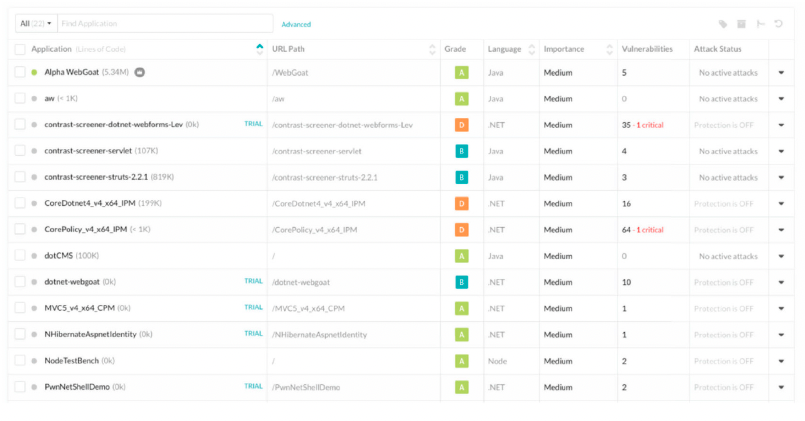
Task: Click the tag icon in the toolbar
Action: [x=723, y=24]
